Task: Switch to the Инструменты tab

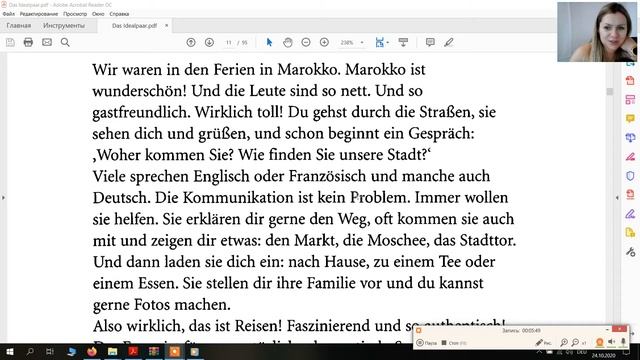Action: coord(64,25)
